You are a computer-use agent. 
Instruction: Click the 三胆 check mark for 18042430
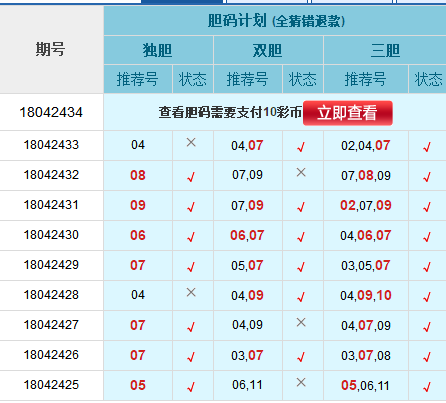(x=427, y=237)
